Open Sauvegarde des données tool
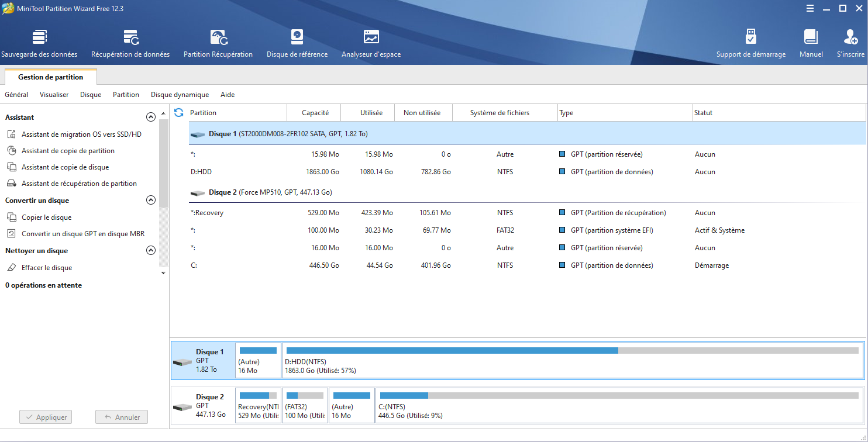 point(39,44)
